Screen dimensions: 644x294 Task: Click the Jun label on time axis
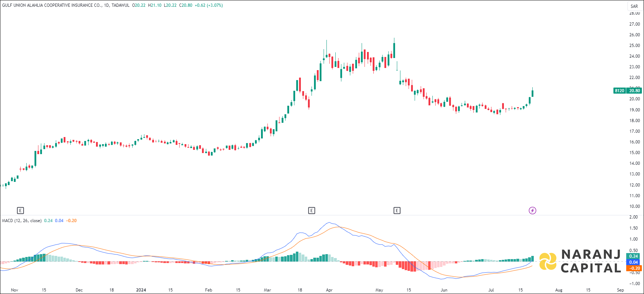pyautogui.click(x=444, y=290)
